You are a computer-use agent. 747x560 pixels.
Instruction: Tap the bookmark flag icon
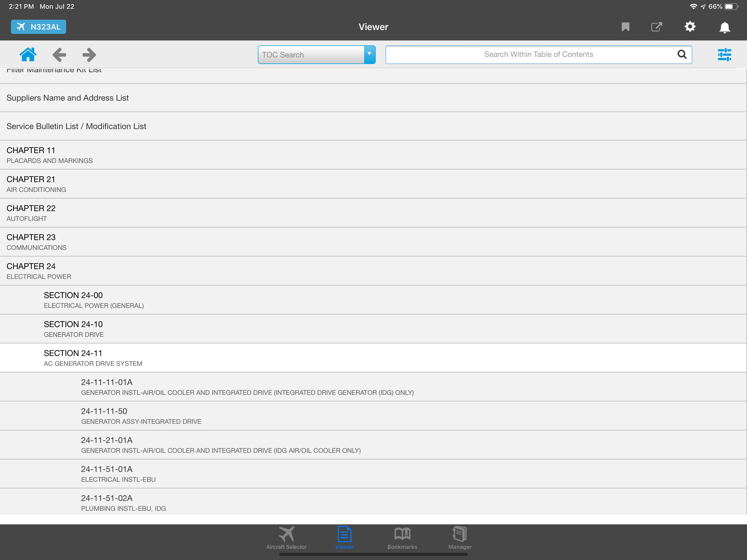pos(625,27)
